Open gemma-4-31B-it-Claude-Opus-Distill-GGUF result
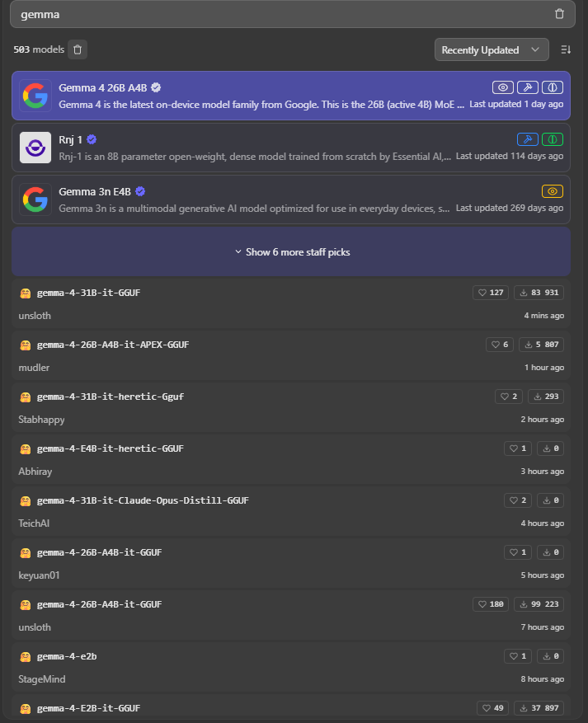This screenshot has width=588, height=723. click(x=291, y=511)
